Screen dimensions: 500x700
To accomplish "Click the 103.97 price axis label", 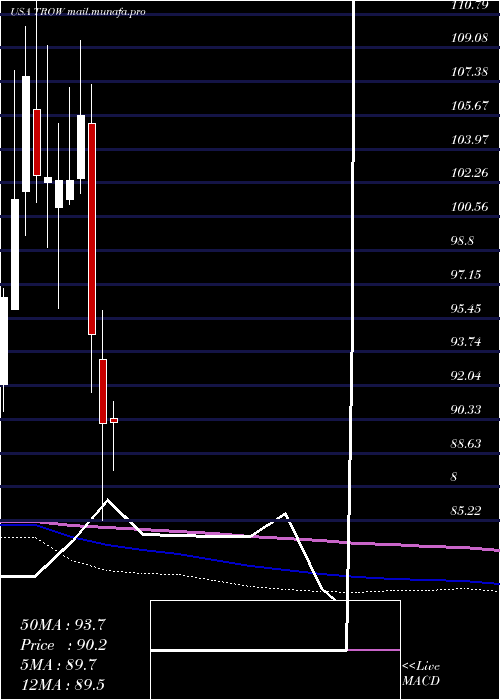I will click(469, 140).
